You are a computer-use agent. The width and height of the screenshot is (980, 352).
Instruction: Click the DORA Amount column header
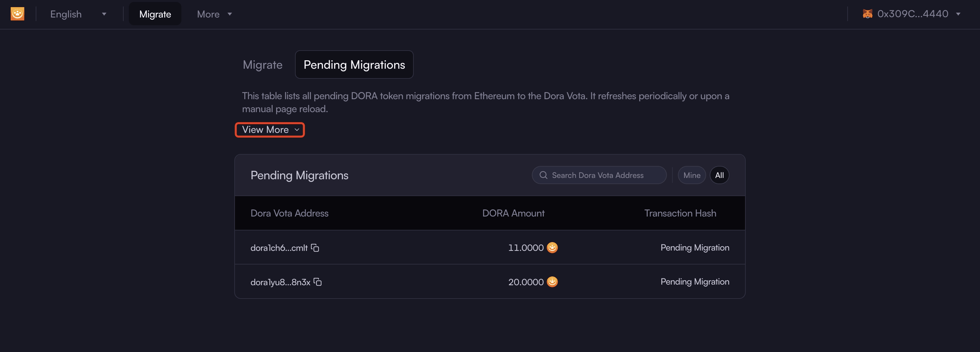513,213
